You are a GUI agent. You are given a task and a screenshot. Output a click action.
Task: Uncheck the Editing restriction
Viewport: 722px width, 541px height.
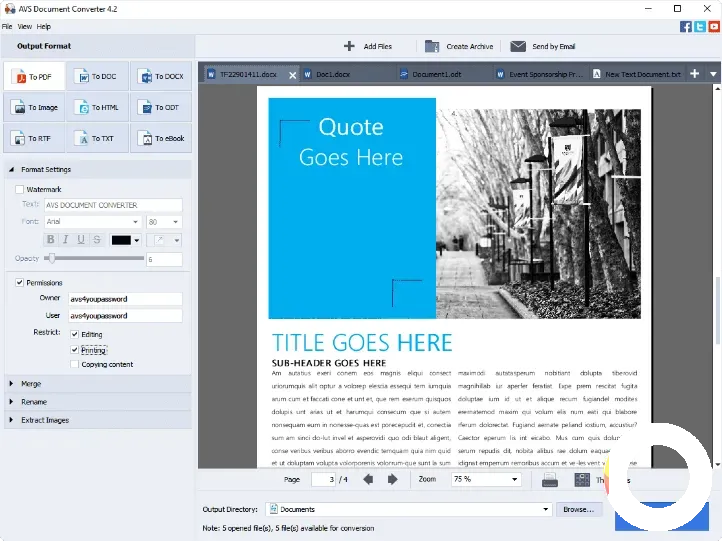coord(75,334)
